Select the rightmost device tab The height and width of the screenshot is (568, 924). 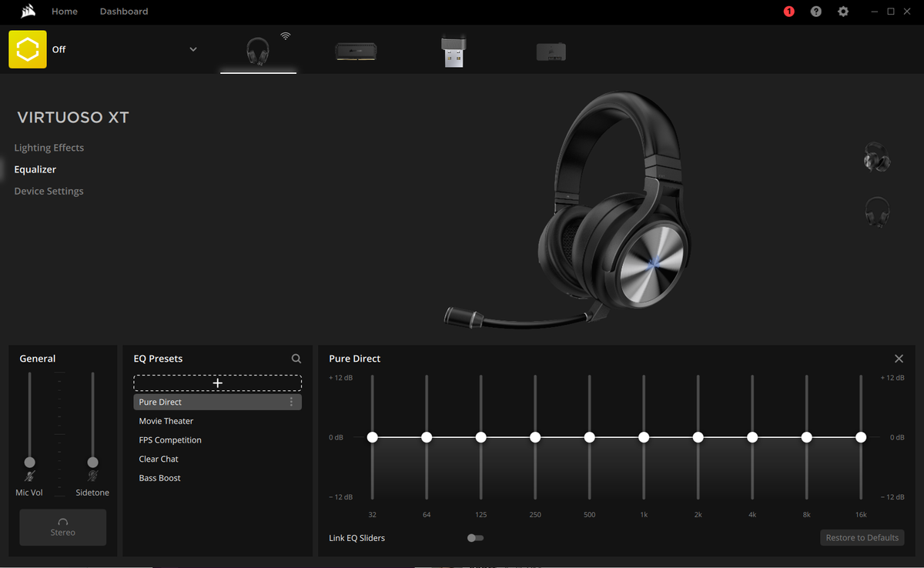(551, 50)
